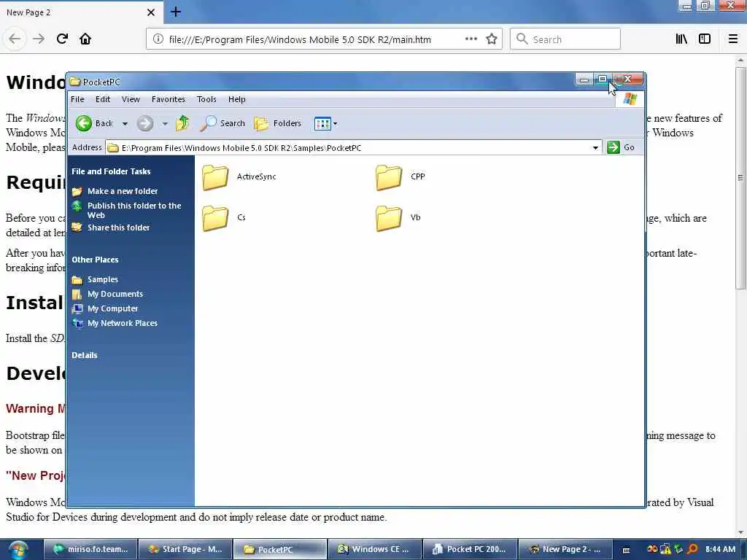Open page actions three-dots menu
This screenshot has width=747, height=560.
pyautogui.click(x=471, y=39)
